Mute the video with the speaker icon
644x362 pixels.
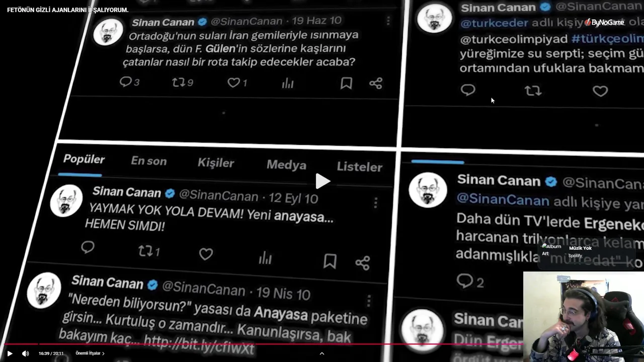(26, 353)
